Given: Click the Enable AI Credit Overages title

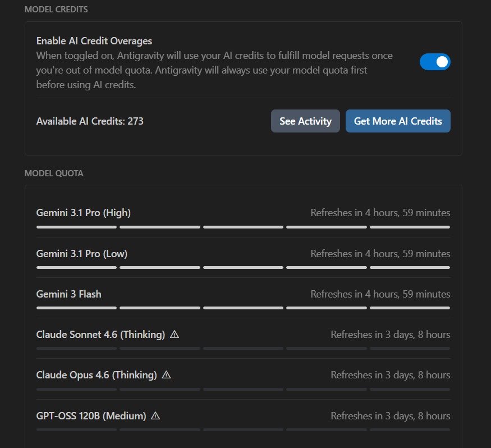Looking at the screenshot, I should click(x=94, y=41).
